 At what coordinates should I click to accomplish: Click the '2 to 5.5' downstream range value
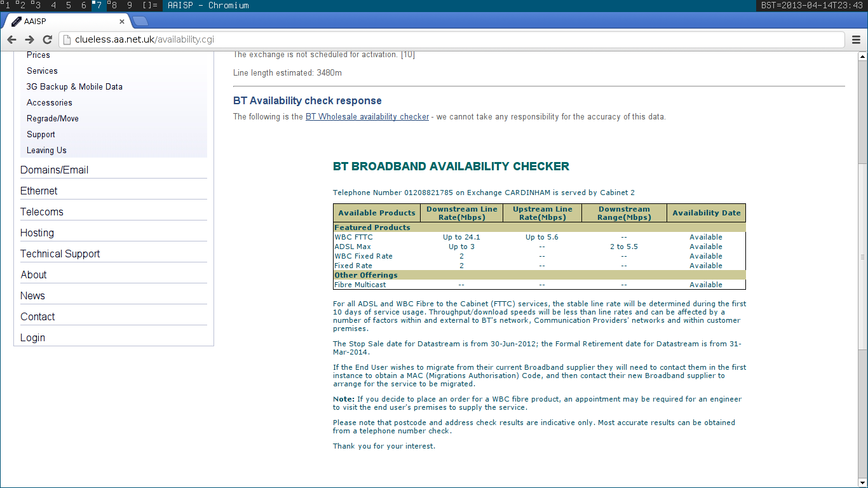[x=624, y=247]
